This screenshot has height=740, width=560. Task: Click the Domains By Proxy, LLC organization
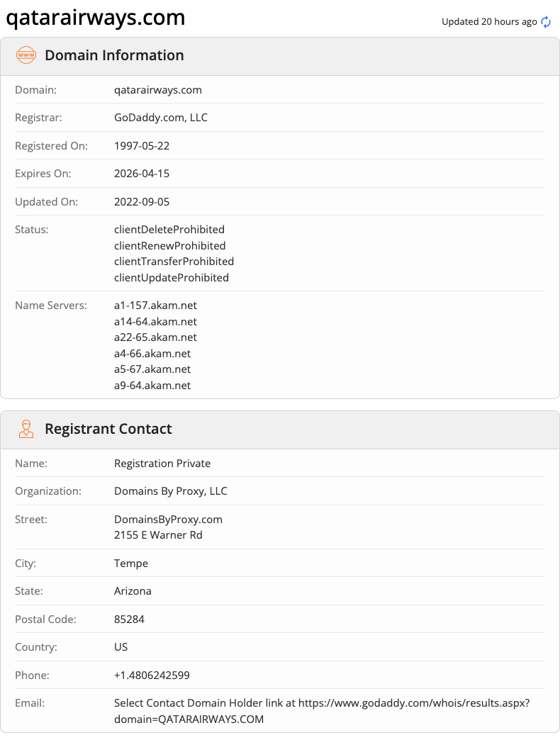click(171, 491)
